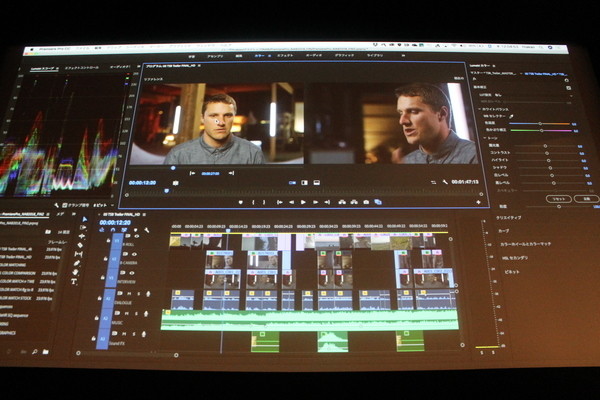This screenshot has width=600, height=400.
Task: Export frame with camera icon
Action: (366, 202)
